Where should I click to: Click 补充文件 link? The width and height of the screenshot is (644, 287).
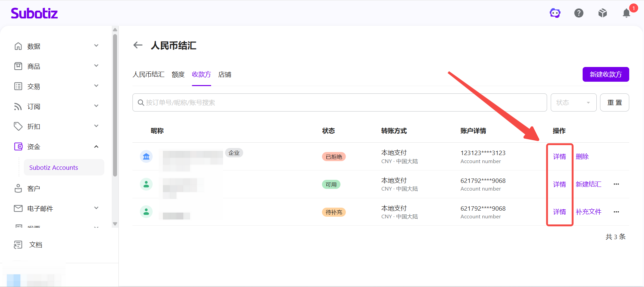point(588,212)
